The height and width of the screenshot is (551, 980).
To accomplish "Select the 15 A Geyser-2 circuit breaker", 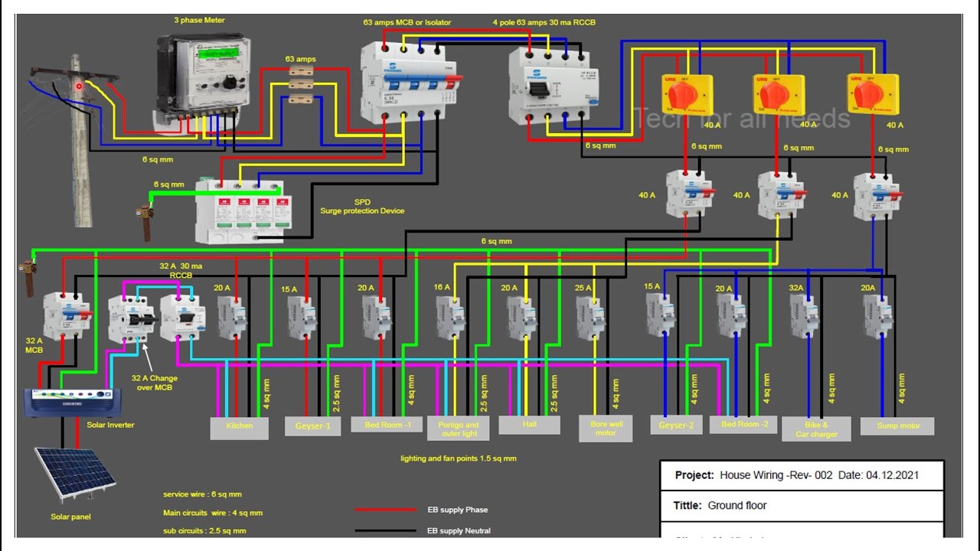I will (661, 315).
